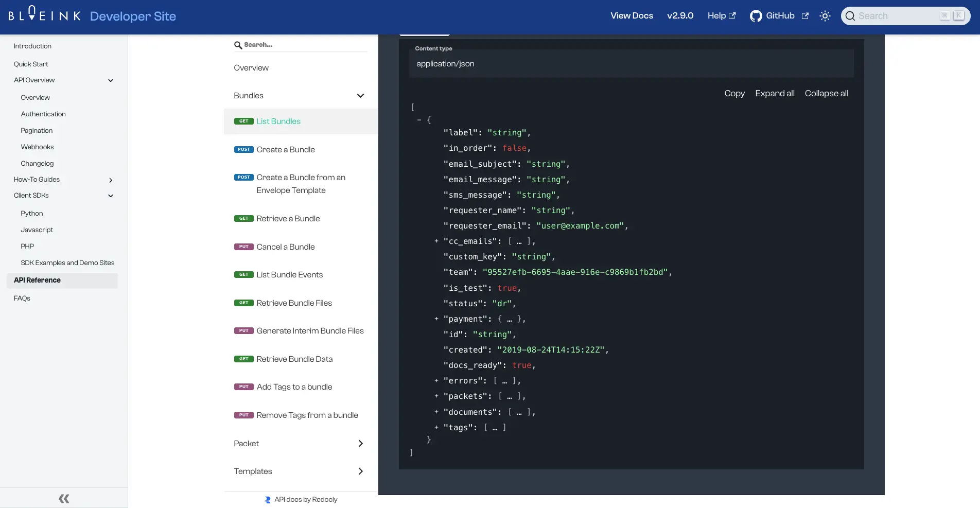
Task: Click Expand all for JSON sample
Action: [775, 94]
